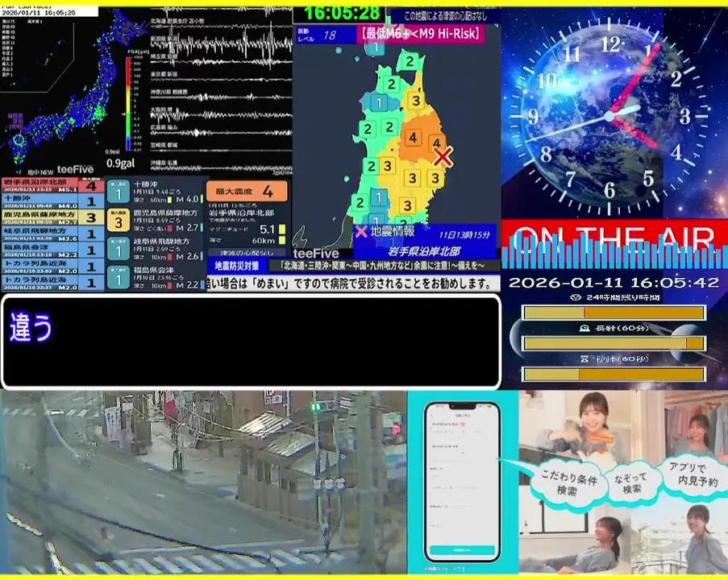Viewport: 728px width, 580px height.
Task: Click the 津波の心配なし pill label
Action: 247,253
